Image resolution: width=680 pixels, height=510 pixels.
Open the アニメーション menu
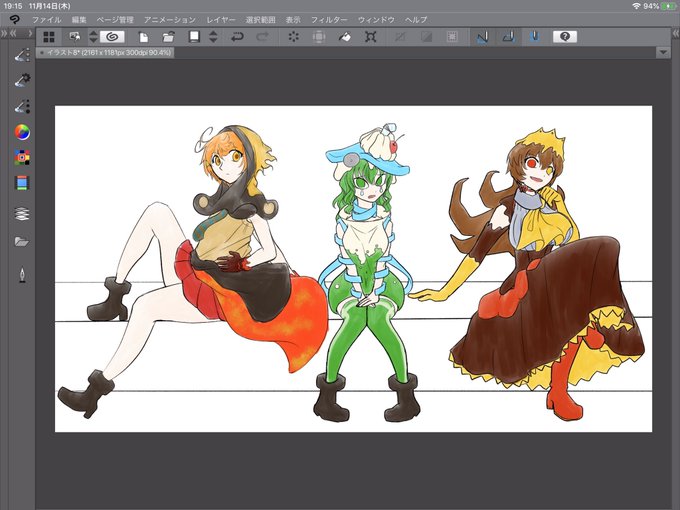pos(170,20)
